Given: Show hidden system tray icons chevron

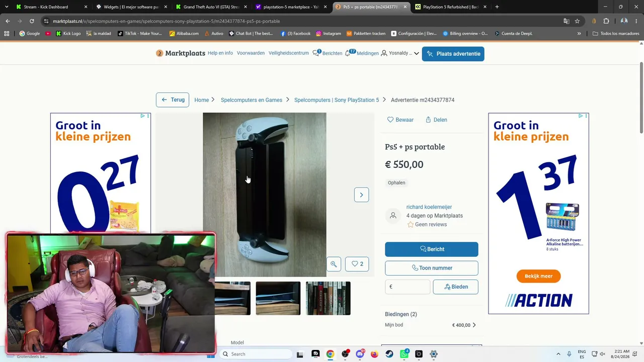Looking at the screenshot, I should click(x=558, y=354).
